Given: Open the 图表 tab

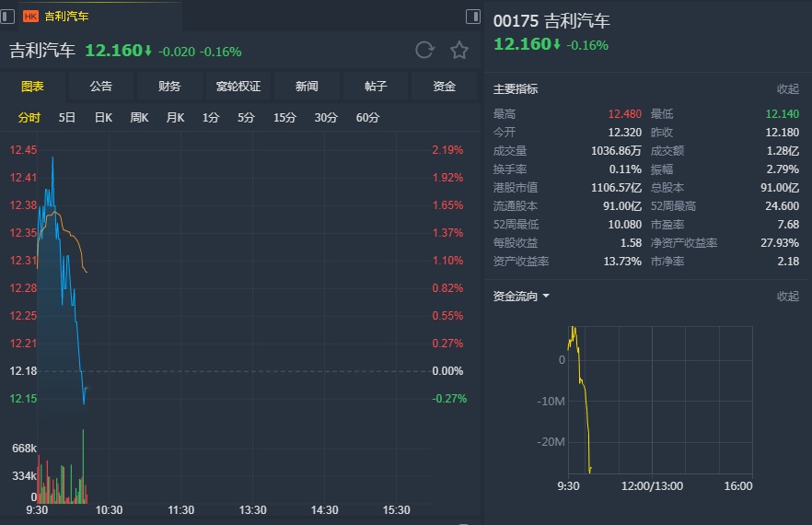Looking at the screenshot, I should point(32,86).
